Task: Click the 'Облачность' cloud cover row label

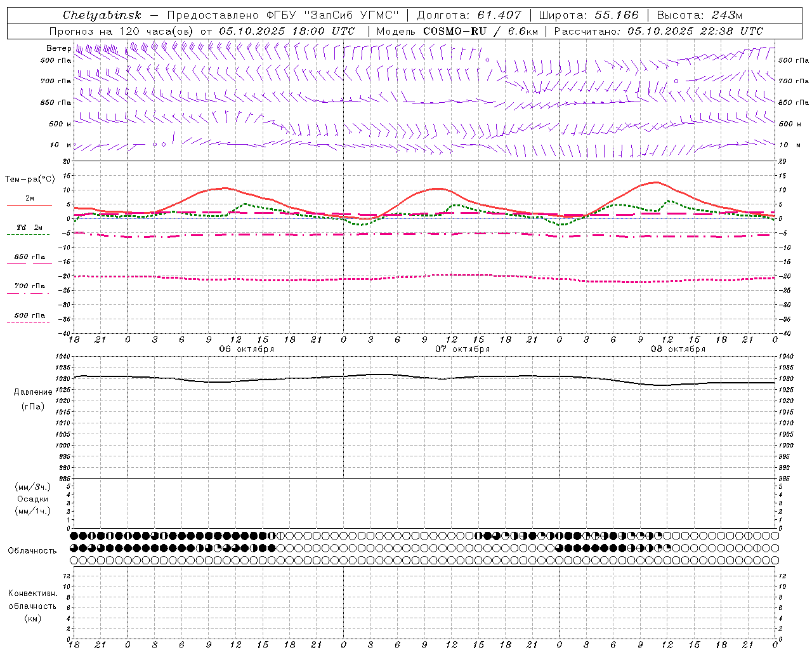Action: [32, 550]
